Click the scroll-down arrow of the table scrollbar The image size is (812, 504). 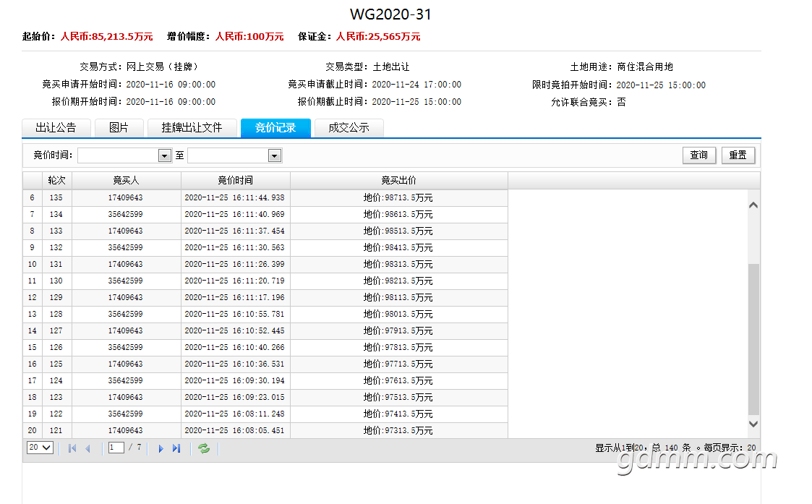point(753,424)
